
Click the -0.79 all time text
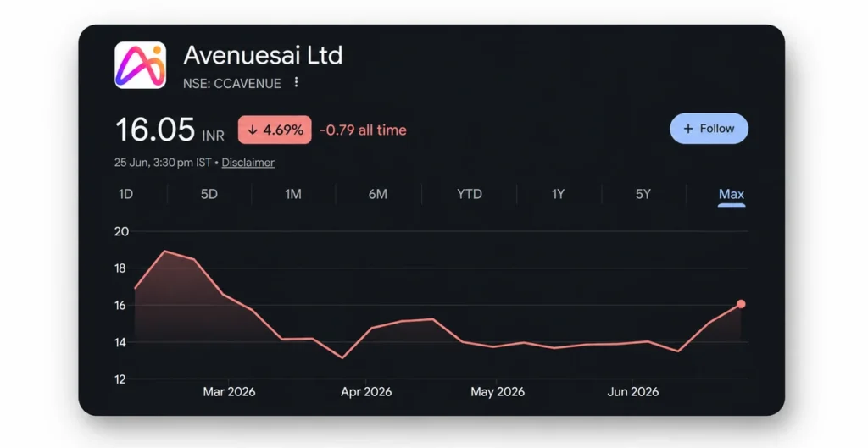tap(363, 130)
